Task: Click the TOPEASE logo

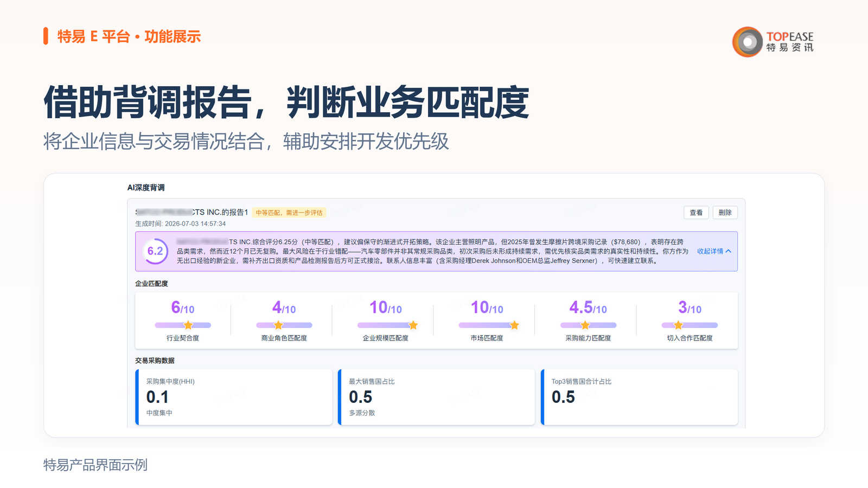Action: click(773, 42)
